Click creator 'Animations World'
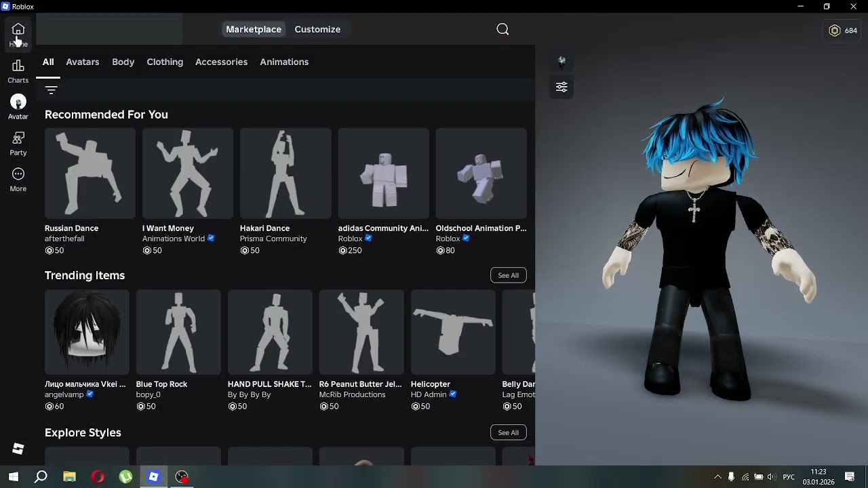 (x=173, y=239)
